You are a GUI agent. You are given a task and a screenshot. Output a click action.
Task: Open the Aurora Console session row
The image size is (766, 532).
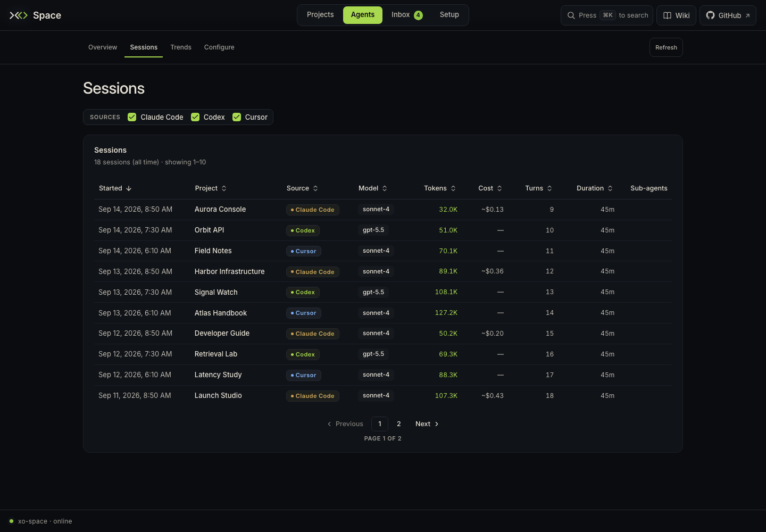[x=383, y=210]
